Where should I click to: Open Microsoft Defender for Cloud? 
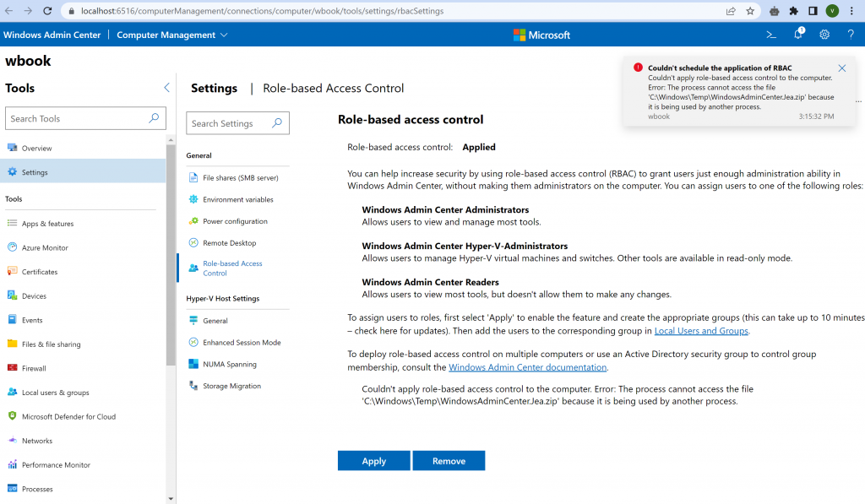pos(83,416)
